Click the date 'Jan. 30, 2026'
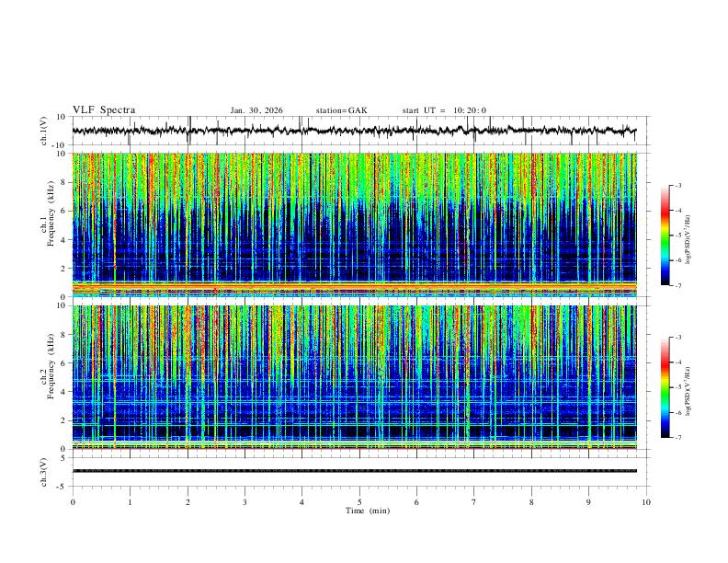Image resolution: width=728 pixels, height=563 pixels. (256, 110)
